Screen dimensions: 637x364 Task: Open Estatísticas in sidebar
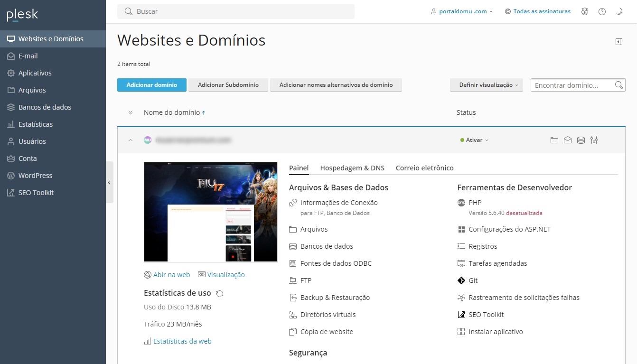tap(53, 124)
